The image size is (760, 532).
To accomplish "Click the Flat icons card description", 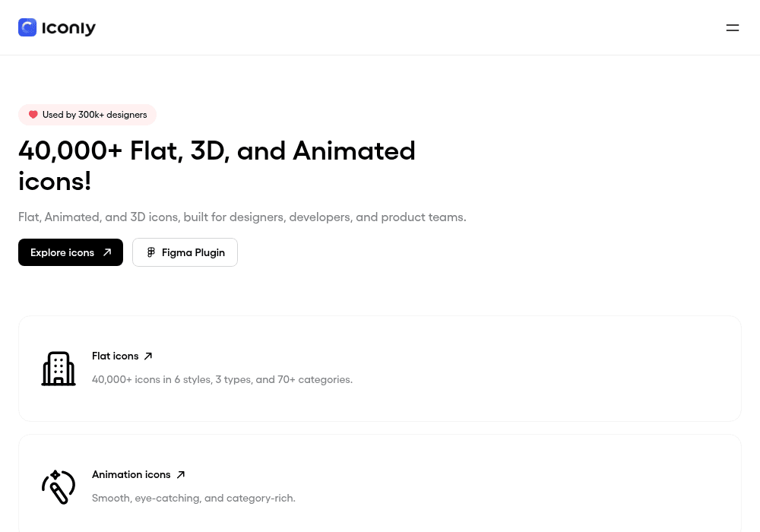I will pos(223,379).
